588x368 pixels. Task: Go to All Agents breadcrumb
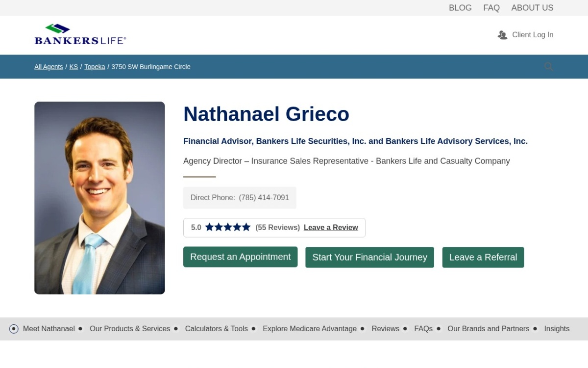pyautogui.click(x=49, y=67)
